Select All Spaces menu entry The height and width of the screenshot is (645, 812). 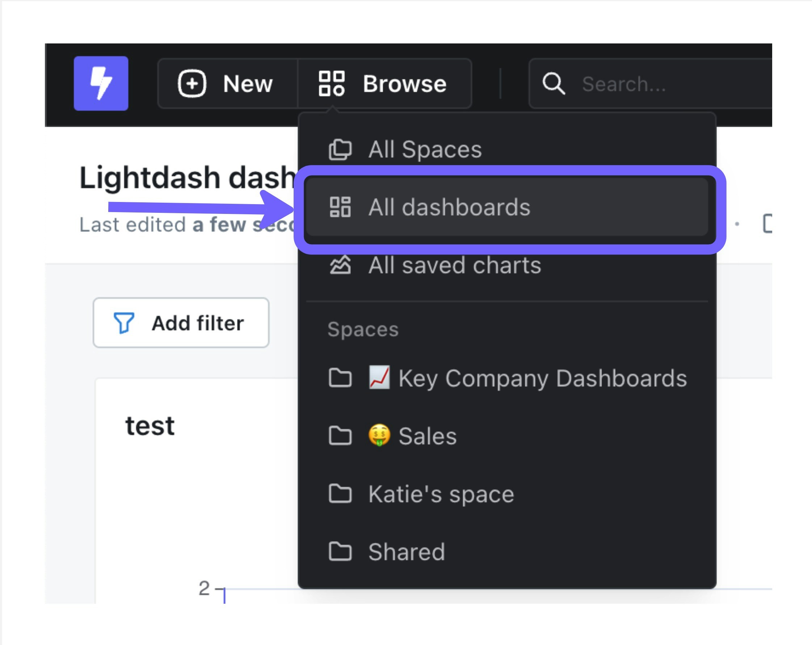pyautogui.click(x=425, y=149)
